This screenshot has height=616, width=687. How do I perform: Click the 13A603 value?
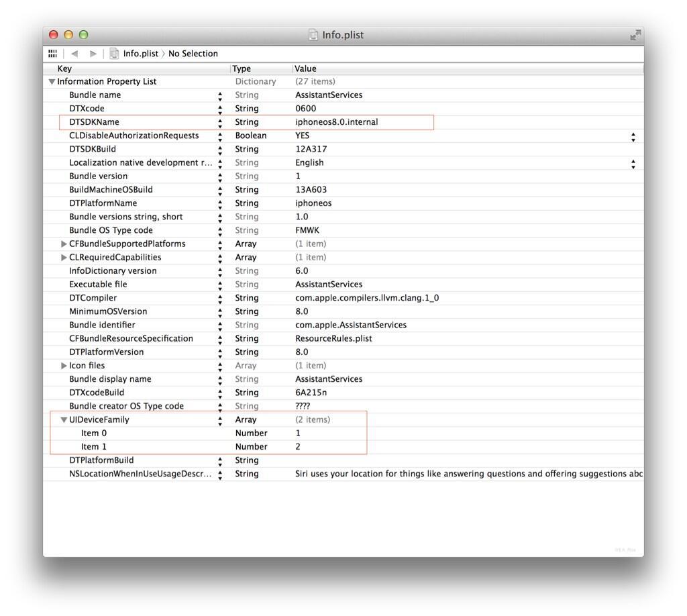311,189
